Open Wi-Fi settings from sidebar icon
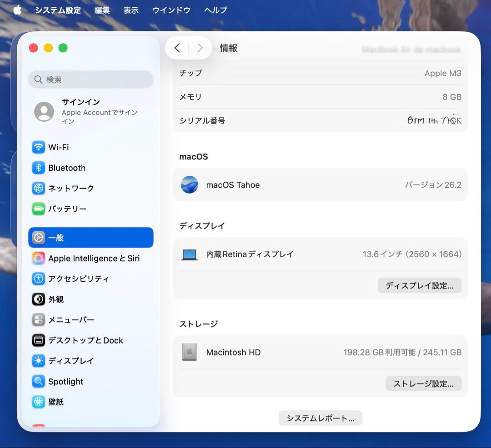This screenshot has height=448, width=491. [38, 147]
